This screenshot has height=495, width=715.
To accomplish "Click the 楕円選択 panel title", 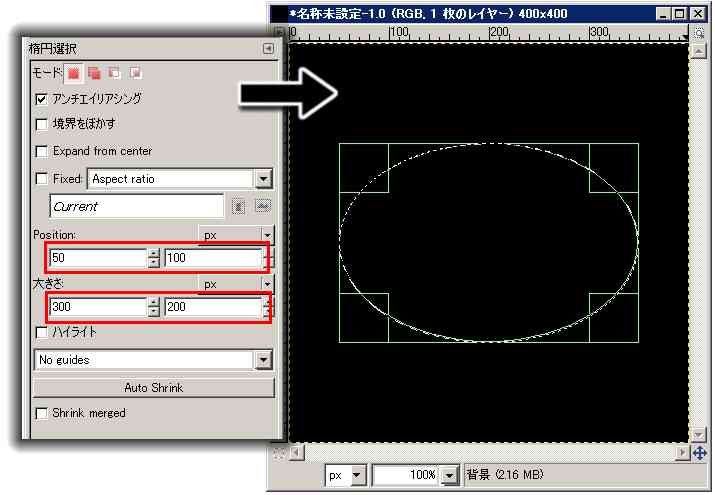I will [x=53, y=48].
